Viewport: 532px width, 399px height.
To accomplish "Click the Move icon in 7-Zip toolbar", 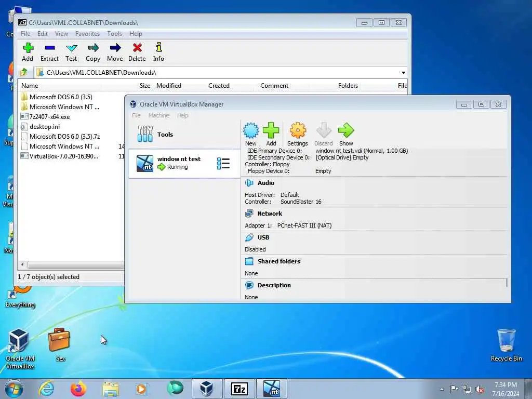I will point(115,48).
